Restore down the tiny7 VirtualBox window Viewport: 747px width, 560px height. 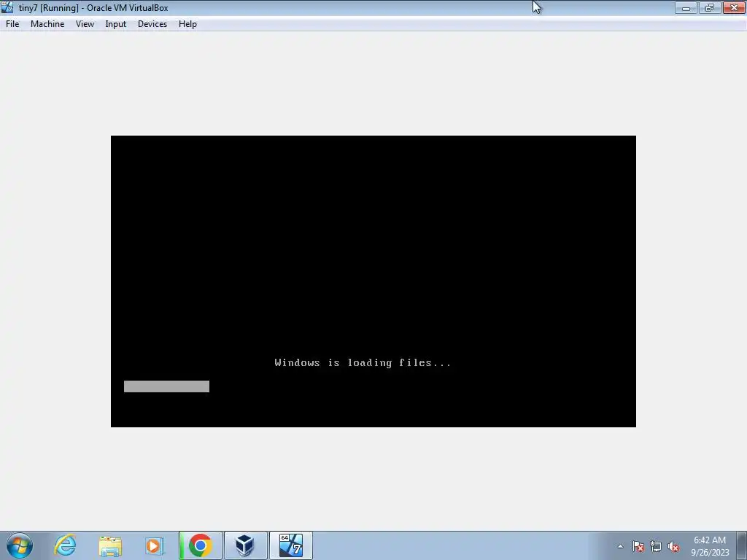coord(710,7)
